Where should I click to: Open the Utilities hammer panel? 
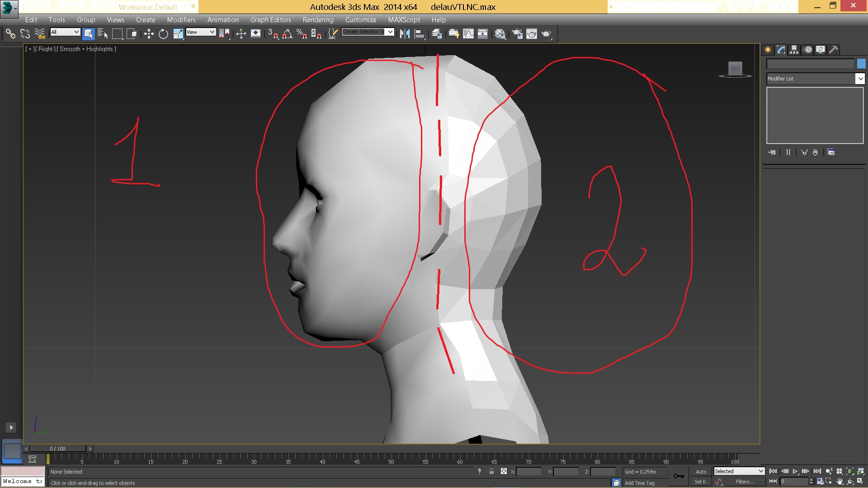[834, 50]
